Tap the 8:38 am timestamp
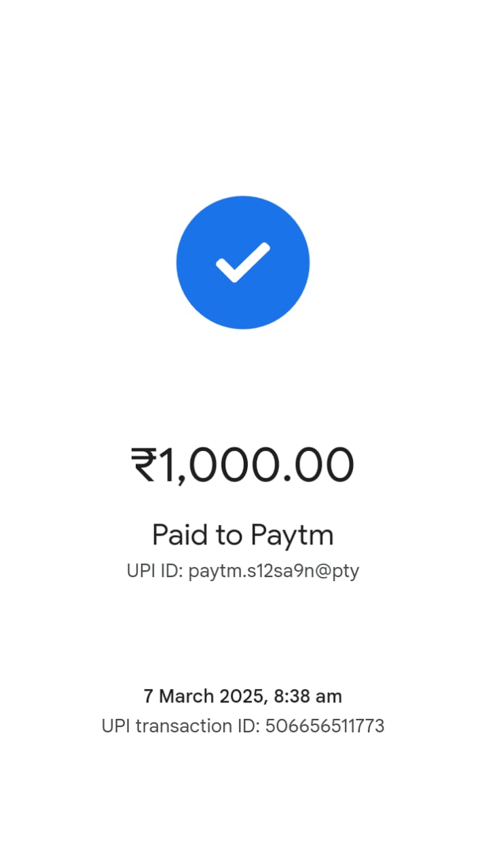 click(x=308, y=696)
